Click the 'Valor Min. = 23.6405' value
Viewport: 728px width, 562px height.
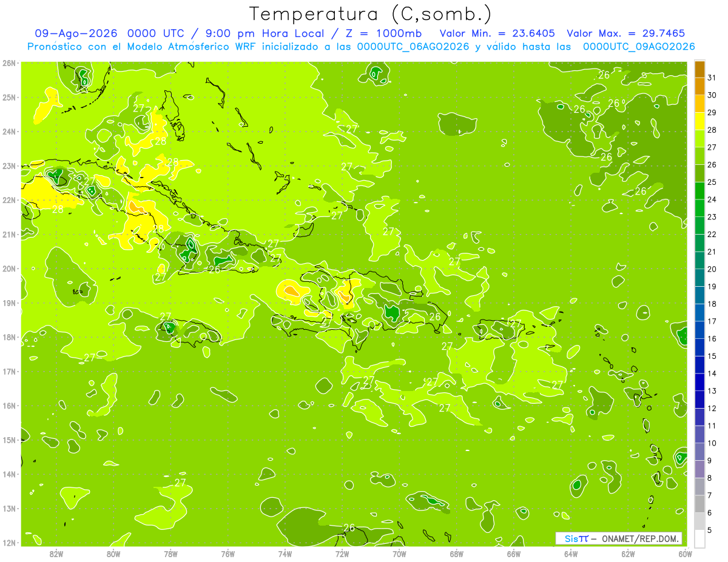[498, 33]
